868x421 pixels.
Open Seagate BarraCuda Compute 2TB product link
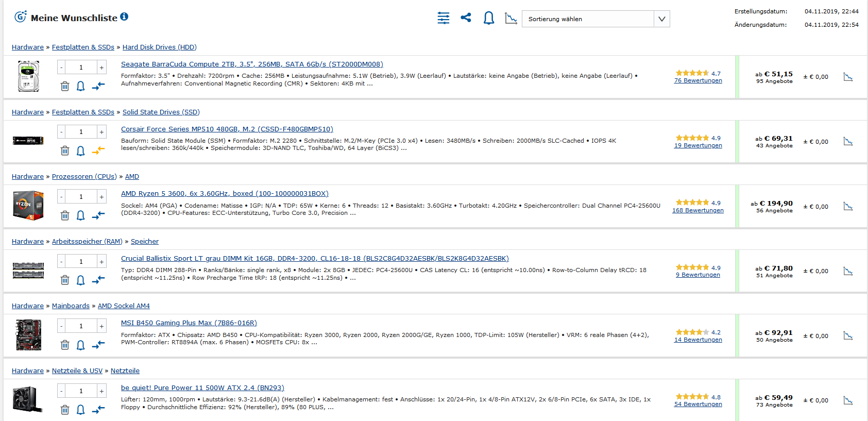tap(252, 64)
